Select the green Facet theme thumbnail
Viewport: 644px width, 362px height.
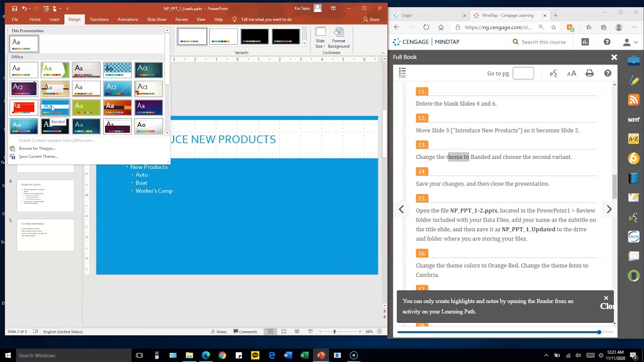click(55, 70)
